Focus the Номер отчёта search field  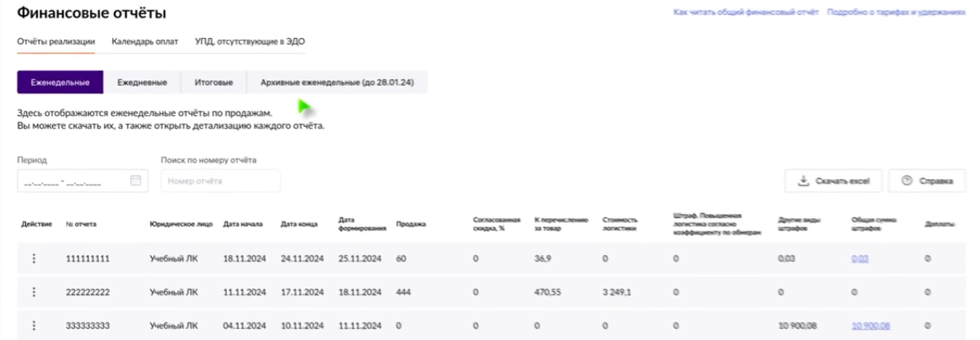(x=220, y=181)
